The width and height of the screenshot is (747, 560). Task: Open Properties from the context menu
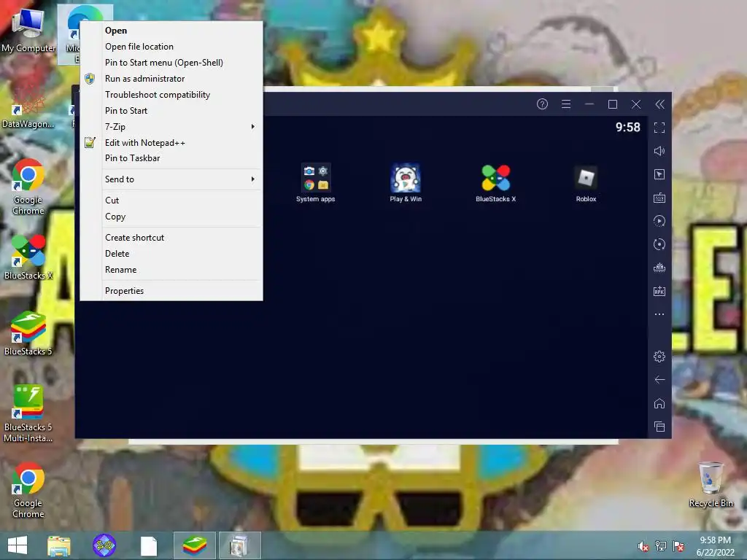(x=171, y=291)
